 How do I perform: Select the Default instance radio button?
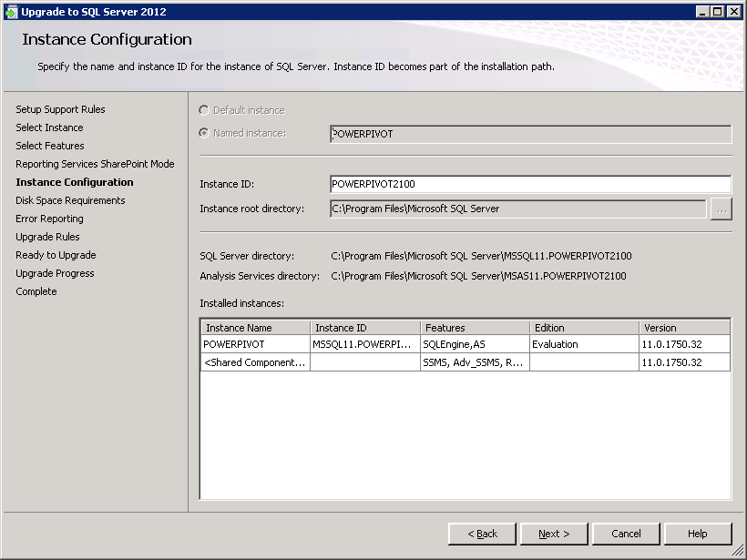tap(204, 110)
